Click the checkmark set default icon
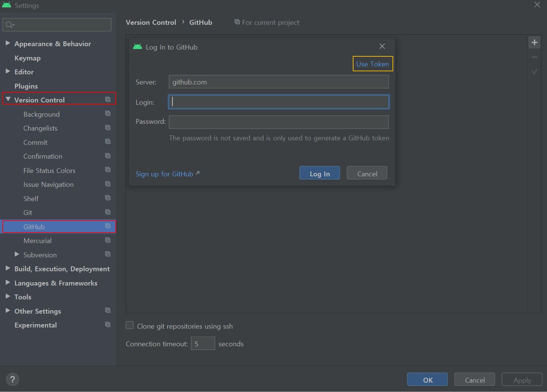The image size is (547, 392). point(534,72)
